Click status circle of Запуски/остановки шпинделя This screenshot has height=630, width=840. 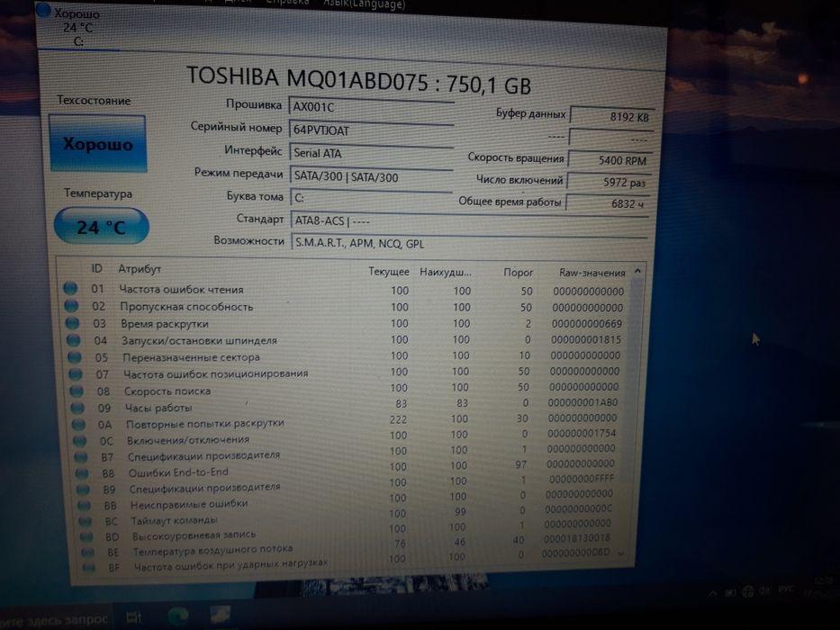[74, 340]
